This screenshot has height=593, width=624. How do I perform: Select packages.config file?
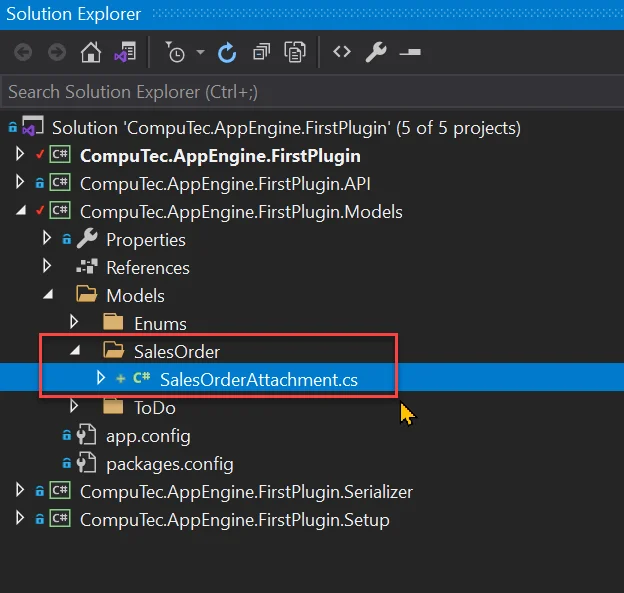169,464
